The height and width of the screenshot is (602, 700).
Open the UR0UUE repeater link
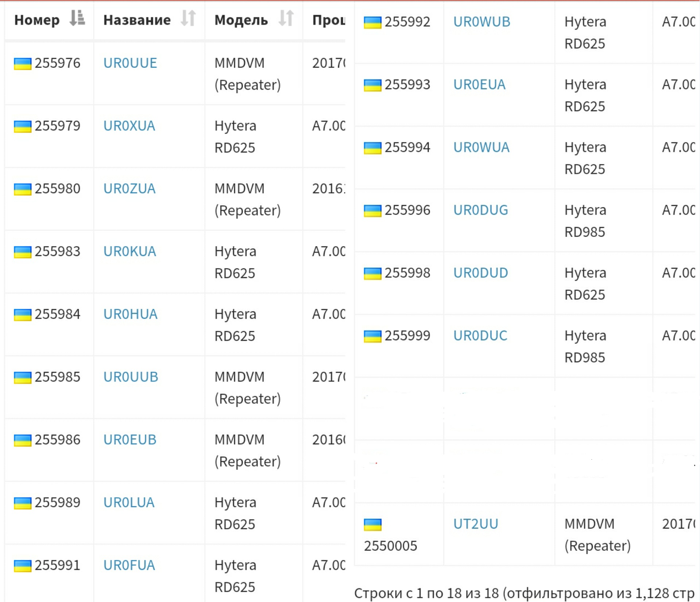pos(130,63)
